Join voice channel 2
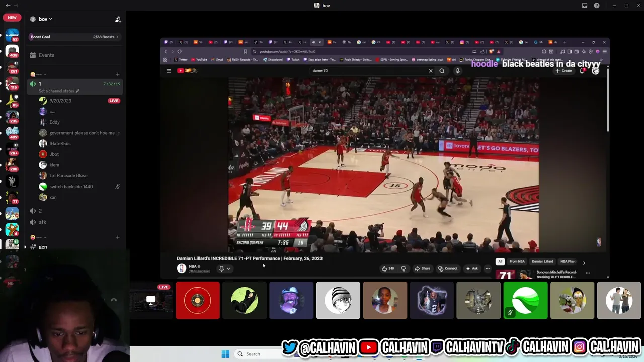Screen dimensions: 644x362 (75, 211)
